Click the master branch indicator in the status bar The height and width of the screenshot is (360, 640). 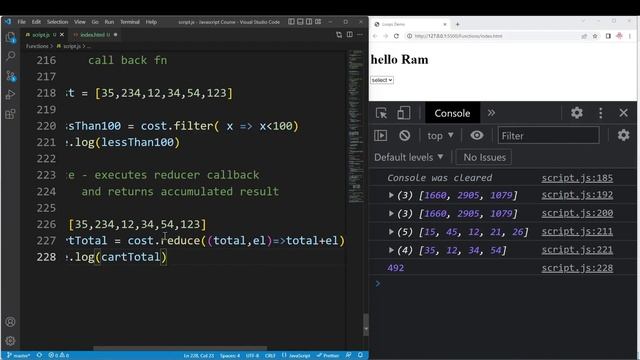click(18, 356)
